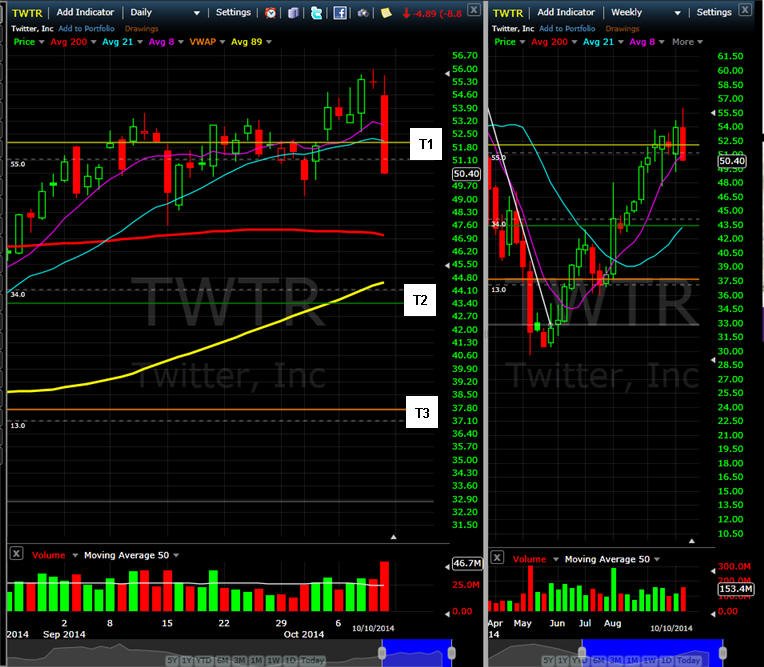Image resolution: width=764 pixels, height=667 pixels.
Task: Open the Daily timeframe dropdown
Action: pos(166,12)
